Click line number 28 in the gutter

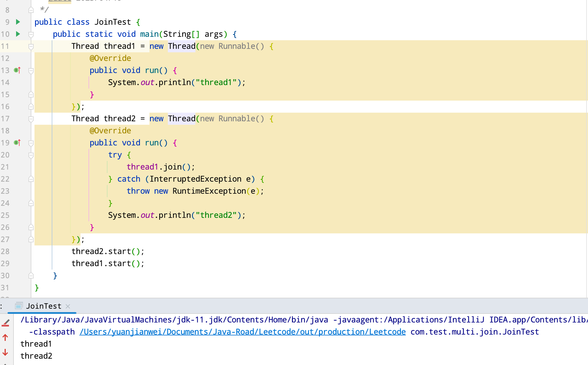point(5,251)
